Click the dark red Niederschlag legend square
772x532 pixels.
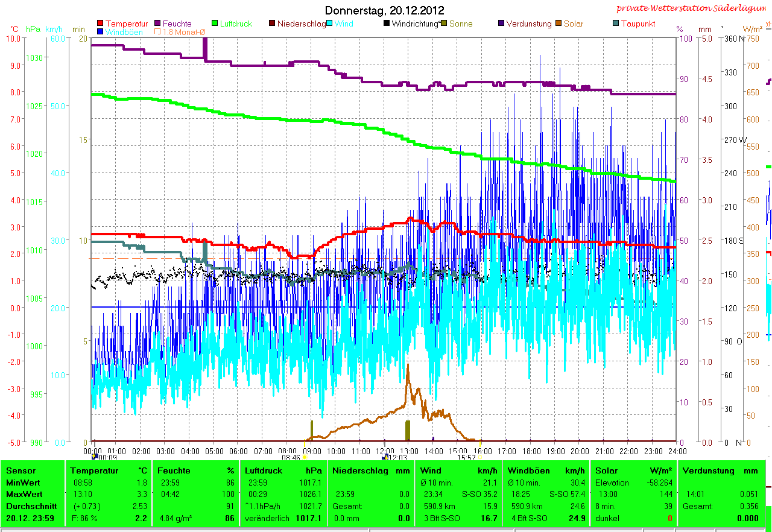coord(272,24)
